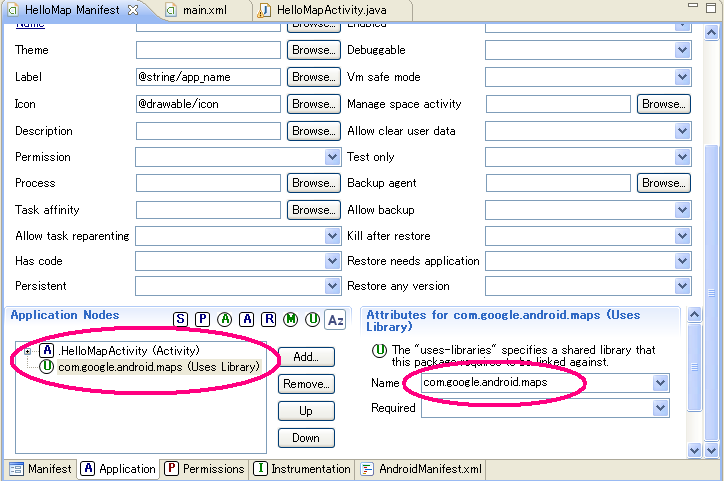Toggle the P filter icon in Application Nodes
This screenshot has width=724, height=481.
[x=202, y=319]
